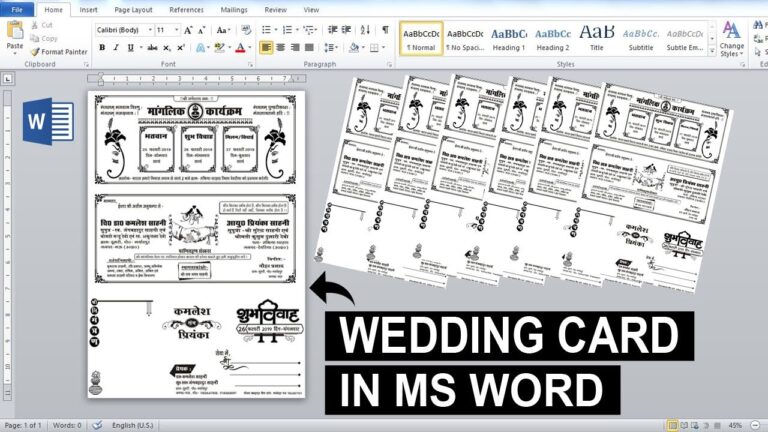This screenshot has height=432, width=768.
Task: Click the bullet list icon
Action: pyautogui.click(x=266, y=30)
